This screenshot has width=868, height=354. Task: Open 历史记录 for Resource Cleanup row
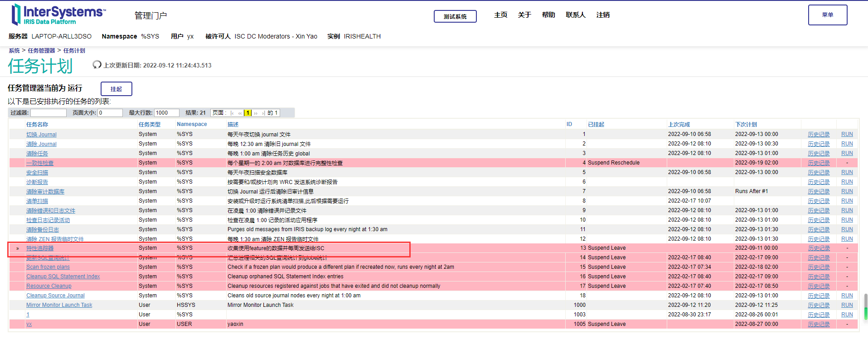(x=819, y=286)
